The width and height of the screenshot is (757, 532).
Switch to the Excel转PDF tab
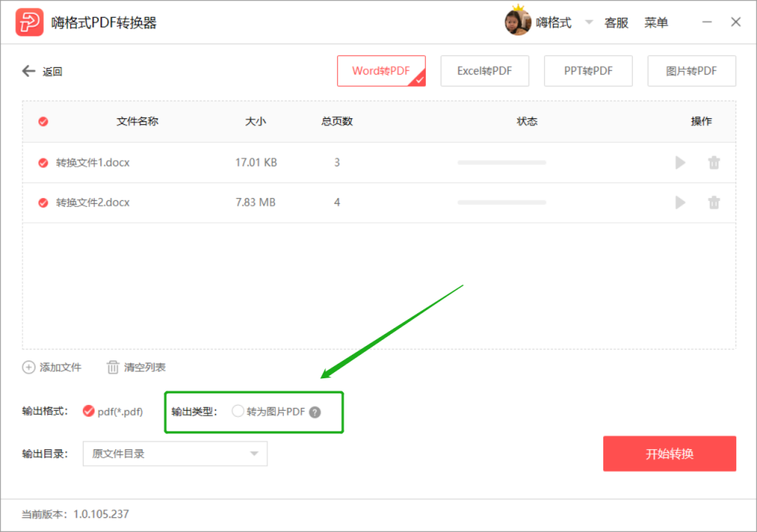click(485, 71)
